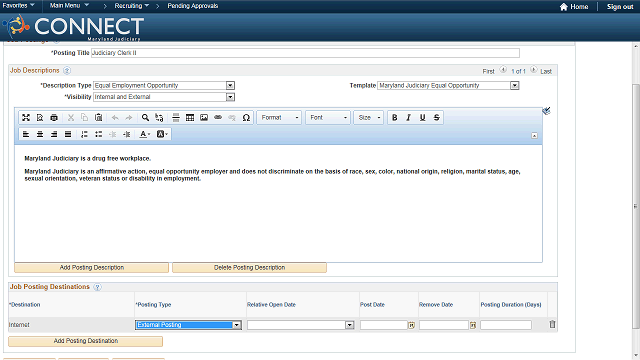Image resolution: width=640 pixels, height=360 pixels.
Task: Open the Post Date calendar picker
Action: [411, 325]
